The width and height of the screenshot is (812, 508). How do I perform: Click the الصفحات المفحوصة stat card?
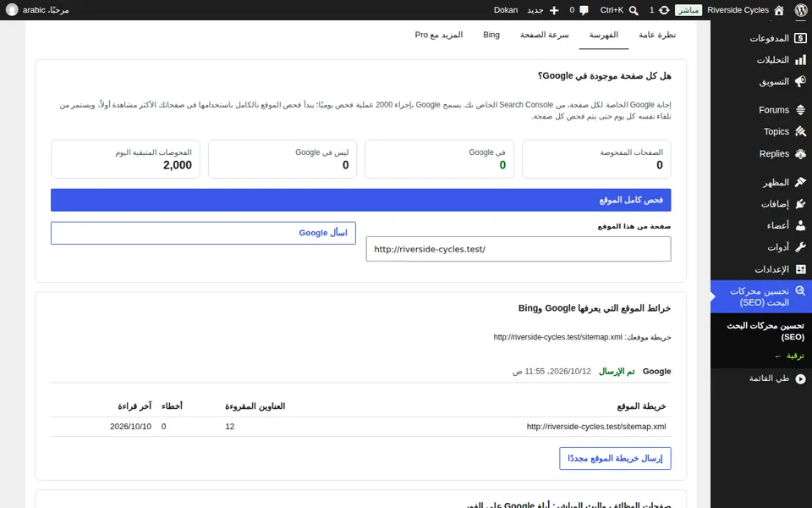(596, 159)
